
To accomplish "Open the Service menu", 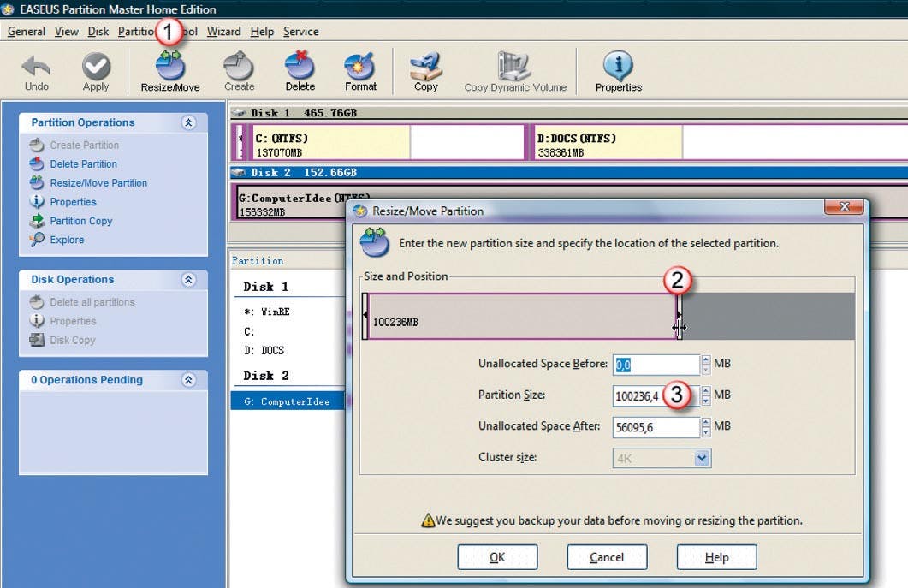I will tap(300, 32).
